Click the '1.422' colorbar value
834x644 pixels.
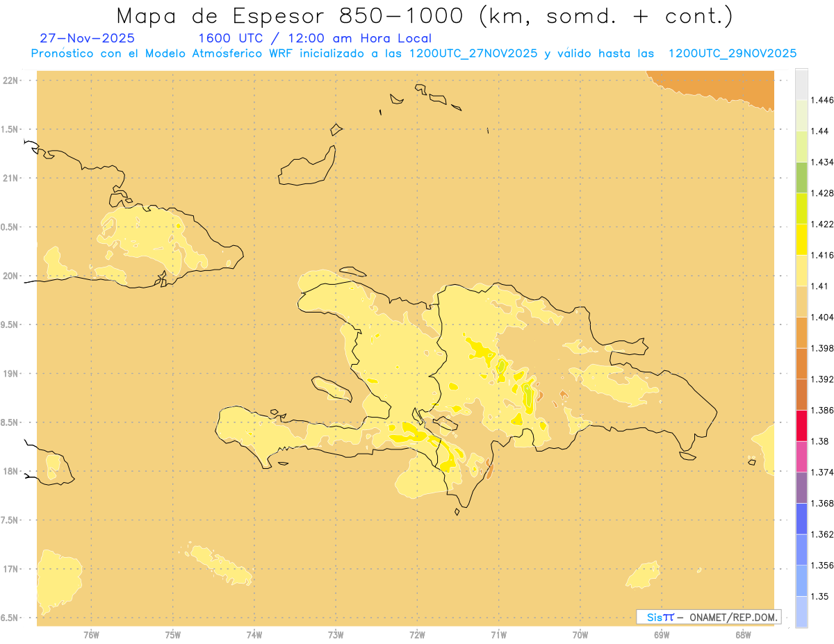pos(822,224)
